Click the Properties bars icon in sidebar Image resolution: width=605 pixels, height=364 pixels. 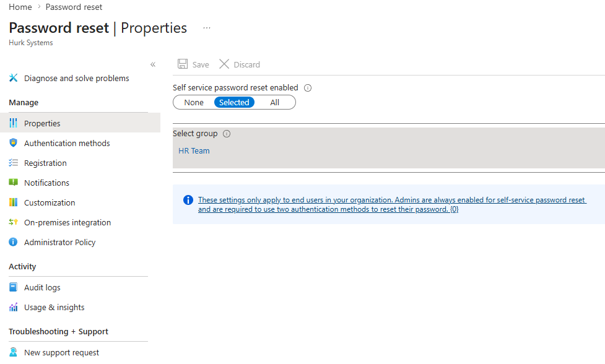[13, 123]
